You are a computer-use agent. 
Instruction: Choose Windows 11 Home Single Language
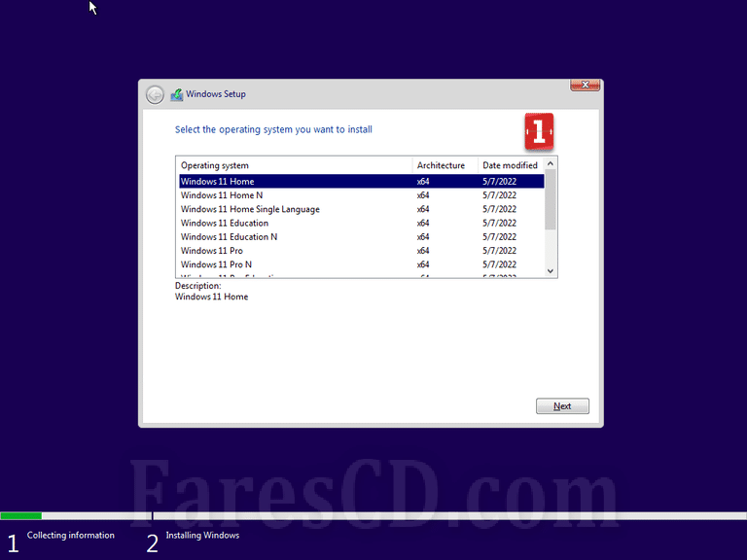coord(362,209)
